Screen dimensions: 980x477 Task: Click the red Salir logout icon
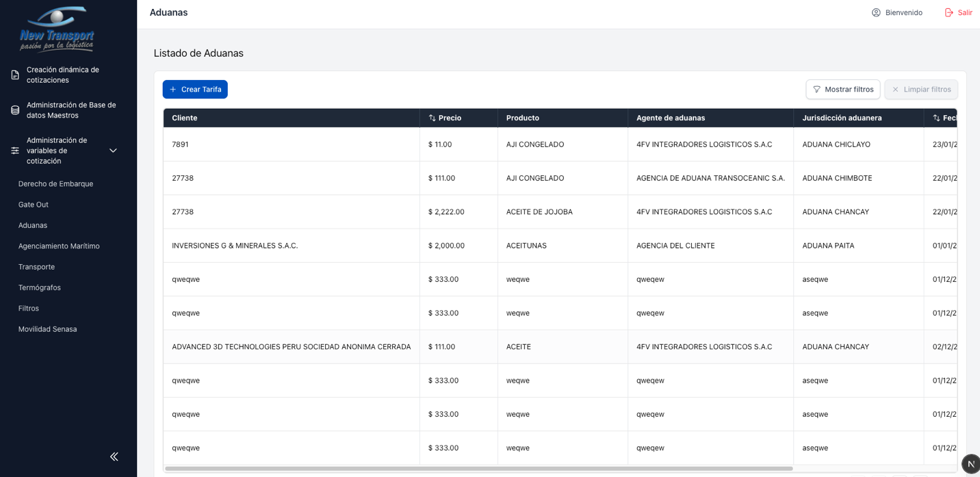(x=949, y=12)
